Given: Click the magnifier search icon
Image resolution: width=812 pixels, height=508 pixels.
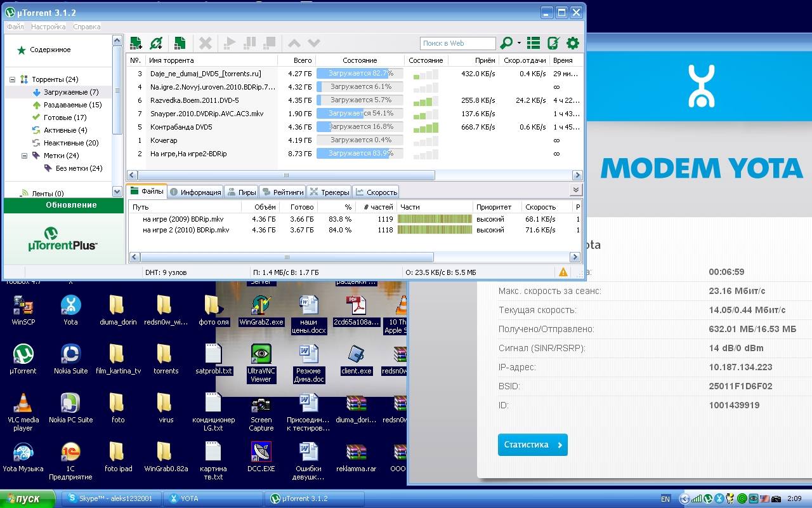Looking at the screenshot, I should [x=506, y=43].
